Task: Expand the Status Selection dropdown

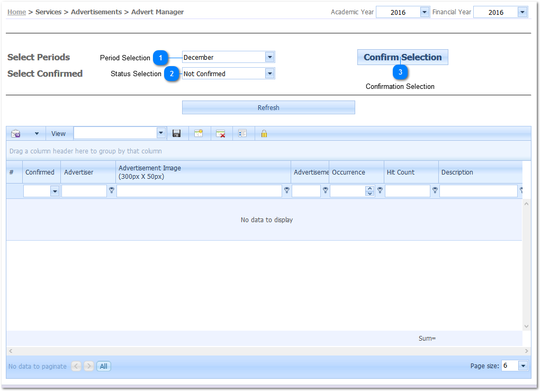Action: click(269, 74)
